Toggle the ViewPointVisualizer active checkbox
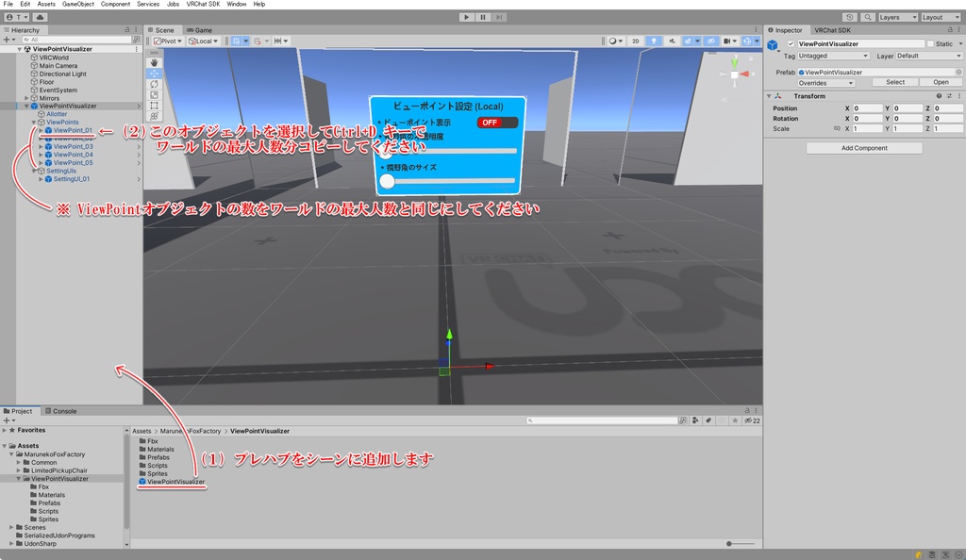This screenshot has width=966, height=560. (x=791, y=43)
